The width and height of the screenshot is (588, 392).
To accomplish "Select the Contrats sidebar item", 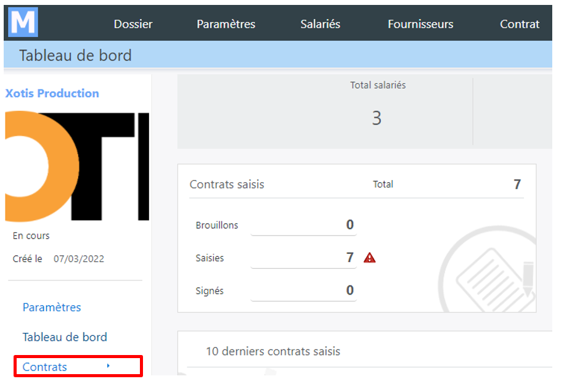I will point(78,367).
